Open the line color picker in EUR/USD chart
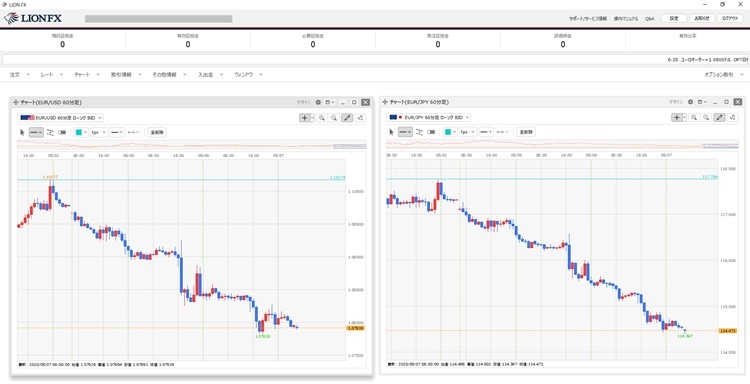750x384 pixels. (x=81, y=132)
